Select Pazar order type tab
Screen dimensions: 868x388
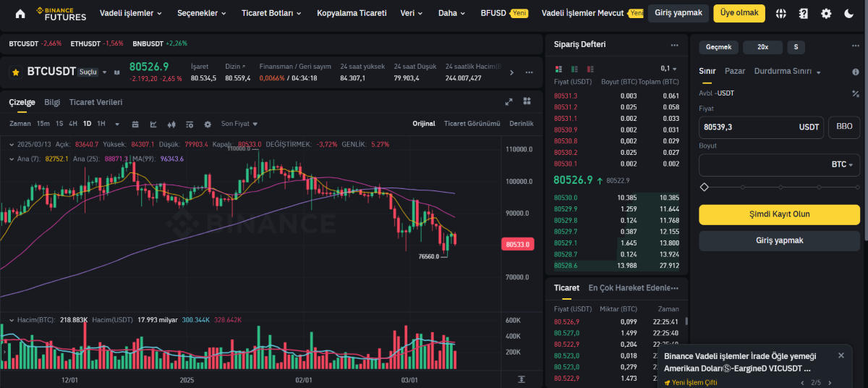(x=735, y=72)
